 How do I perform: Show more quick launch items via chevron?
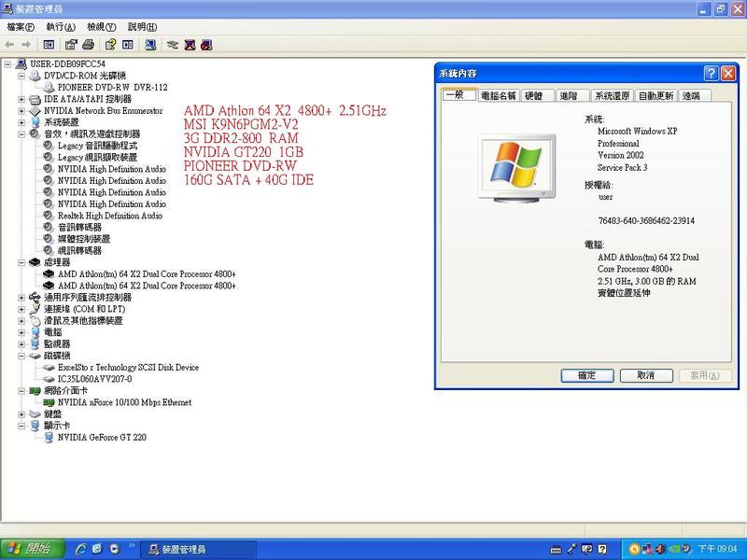click(x=132, y=546)
